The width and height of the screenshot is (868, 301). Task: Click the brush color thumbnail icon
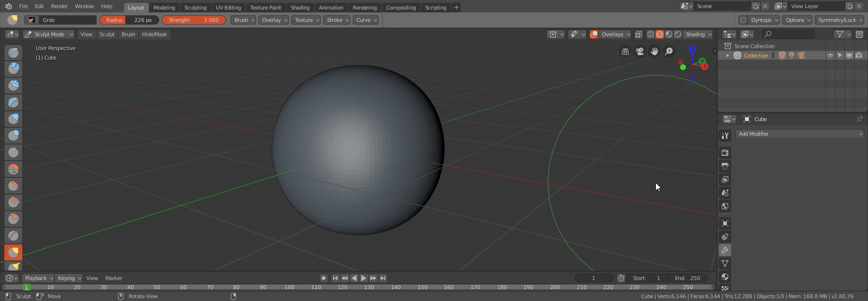pyautogui.click(x=32, y=20)
